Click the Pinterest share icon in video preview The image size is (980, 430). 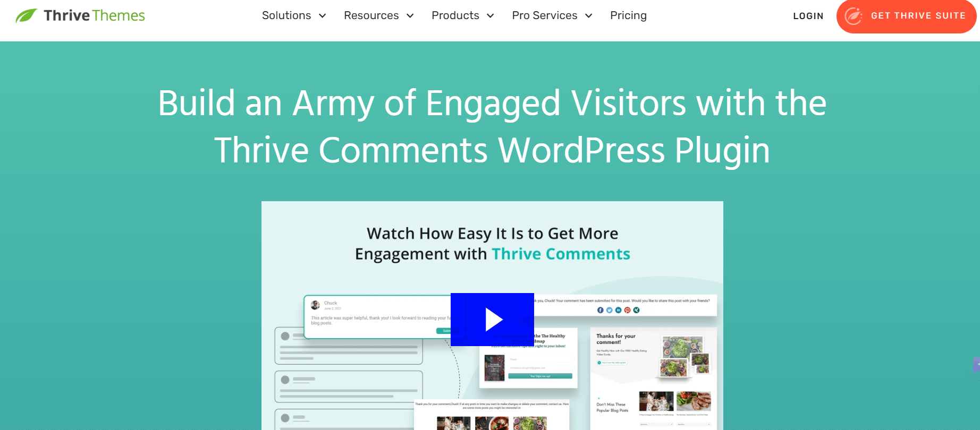(628, 310)
